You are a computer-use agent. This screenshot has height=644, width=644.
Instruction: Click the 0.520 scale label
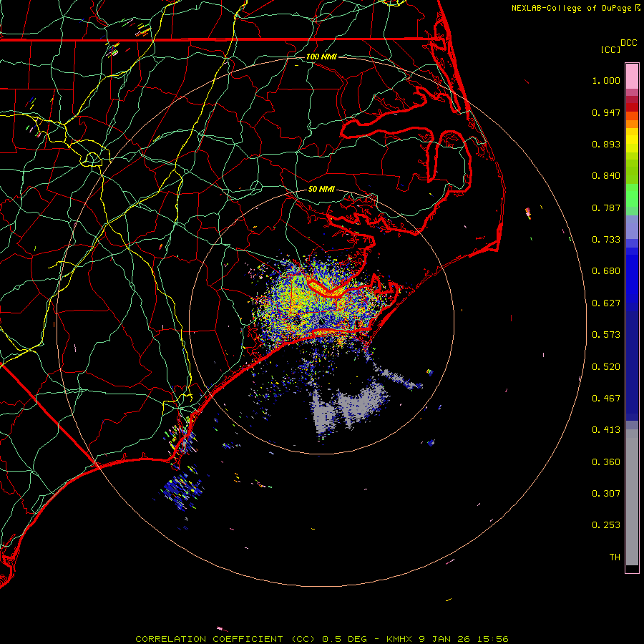pos(606,367)
